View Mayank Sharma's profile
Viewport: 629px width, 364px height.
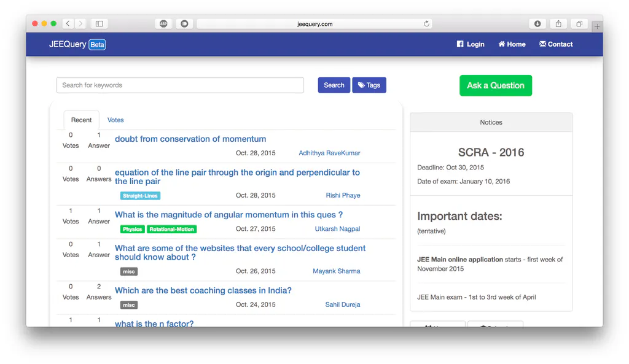tap(337, 271)
